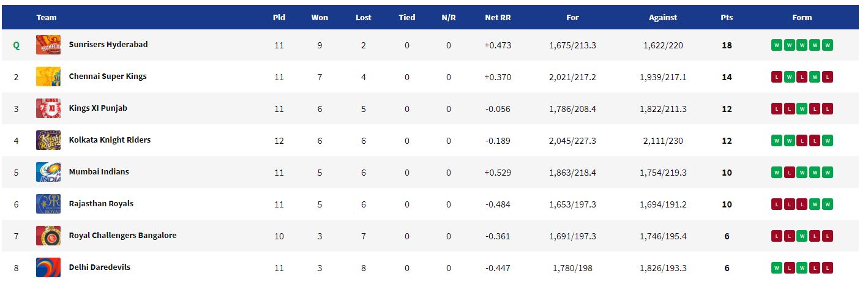This screenshot has width=868, height=306.
Task: Select the Won column header
Action: click(320, 18)
